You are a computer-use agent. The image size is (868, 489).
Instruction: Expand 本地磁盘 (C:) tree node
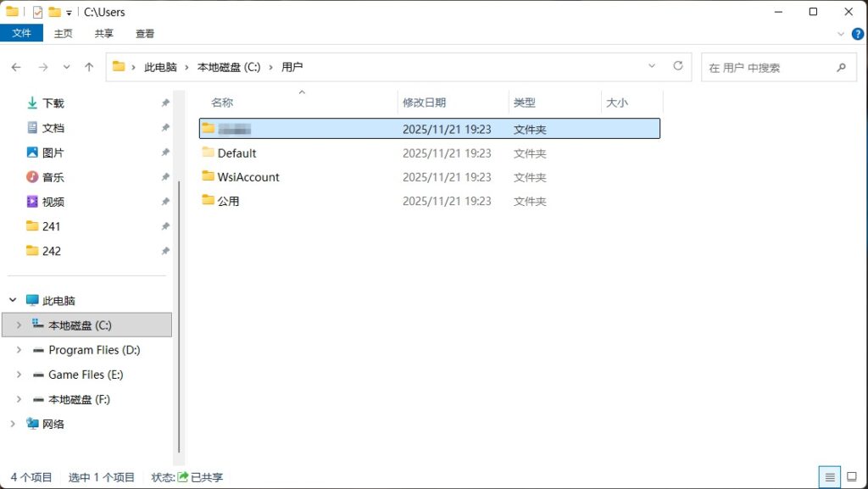(x=19, y=325)
